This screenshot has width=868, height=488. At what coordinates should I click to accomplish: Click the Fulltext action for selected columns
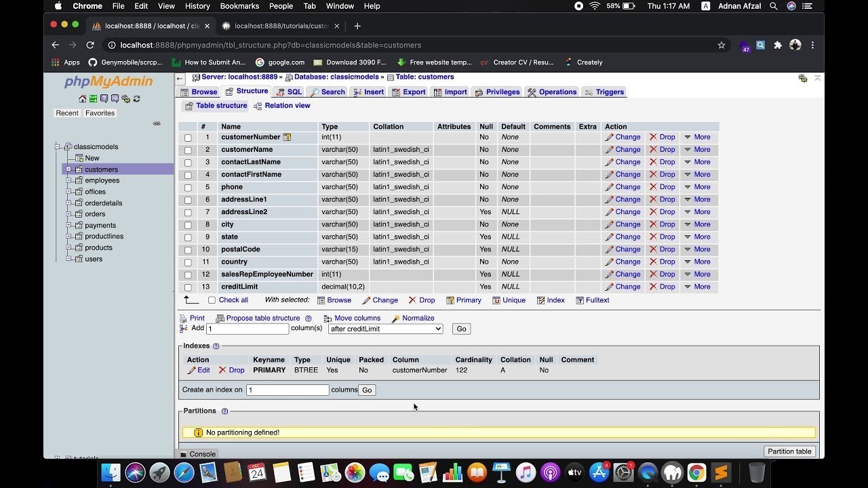(593, 300)
